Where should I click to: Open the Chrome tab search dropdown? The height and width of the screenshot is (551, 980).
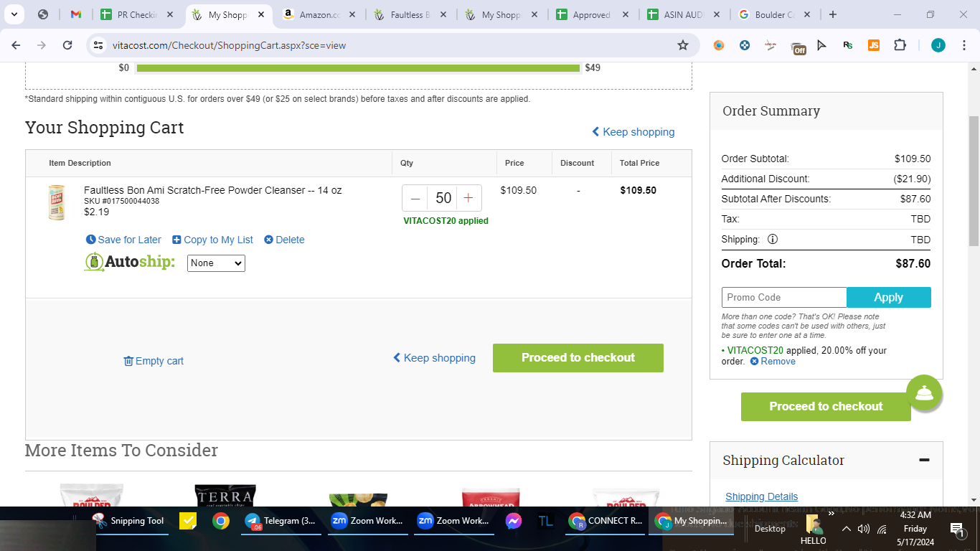pyautogui.click(x=14, y=14)
